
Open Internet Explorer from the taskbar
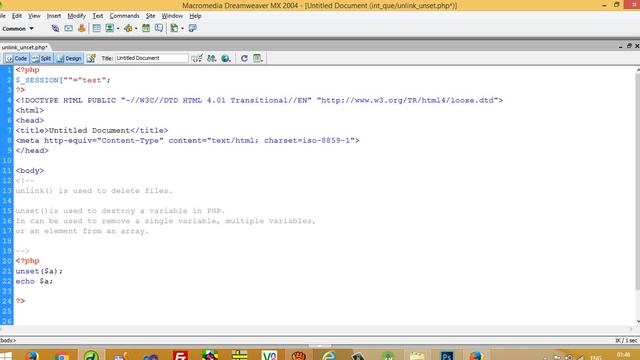point(329,356)
